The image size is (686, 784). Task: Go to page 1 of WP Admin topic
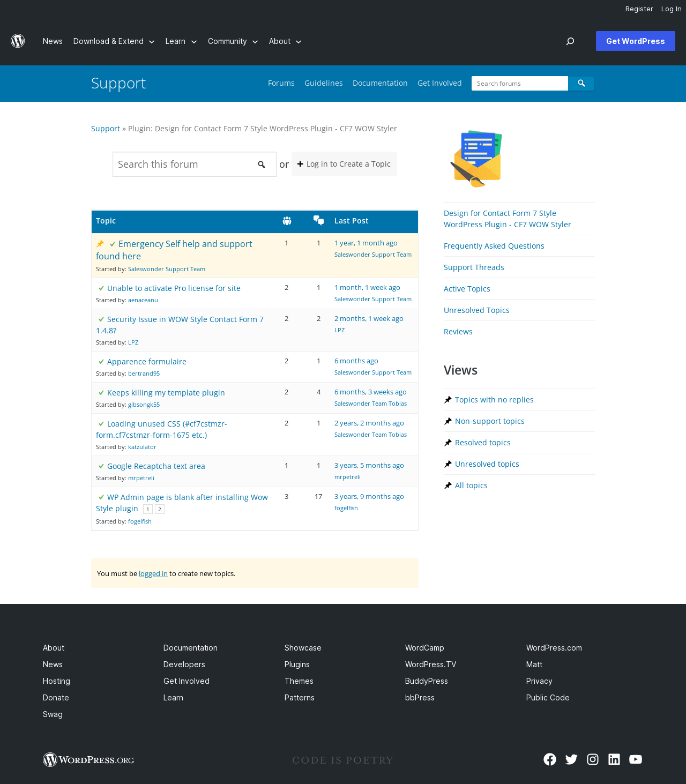click(x=148, y=509)
